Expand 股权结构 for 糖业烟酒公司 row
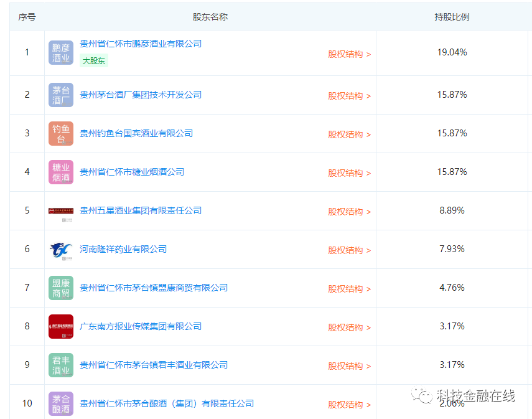Screen dimensions: 532x419 350,174
